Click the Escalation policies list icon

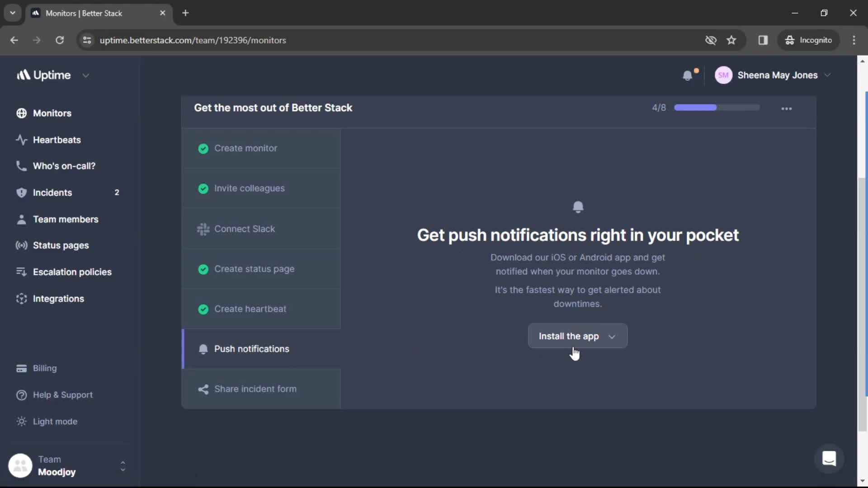[x=21, y=272]
